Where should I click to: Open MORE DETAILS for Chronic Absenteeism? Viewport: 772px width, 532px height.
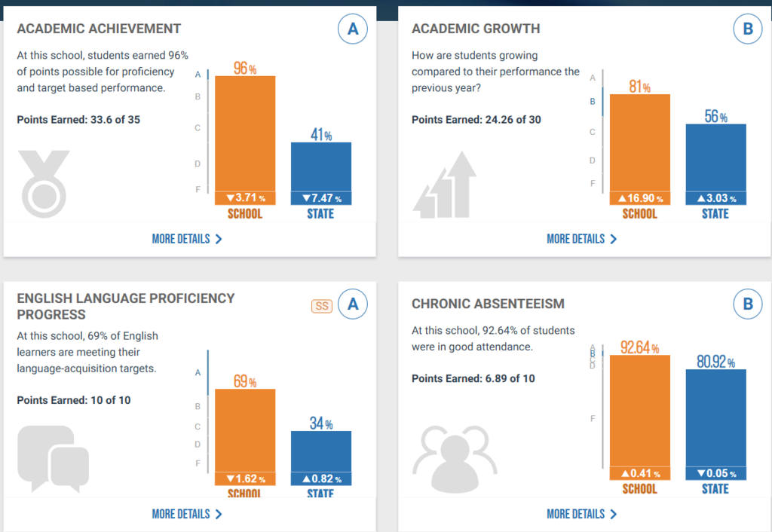pos(577,514)
